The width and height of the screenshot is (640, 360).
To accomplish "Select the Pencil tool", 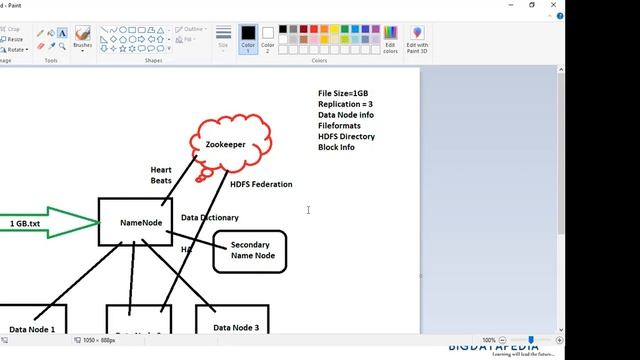I will point(40,33).
